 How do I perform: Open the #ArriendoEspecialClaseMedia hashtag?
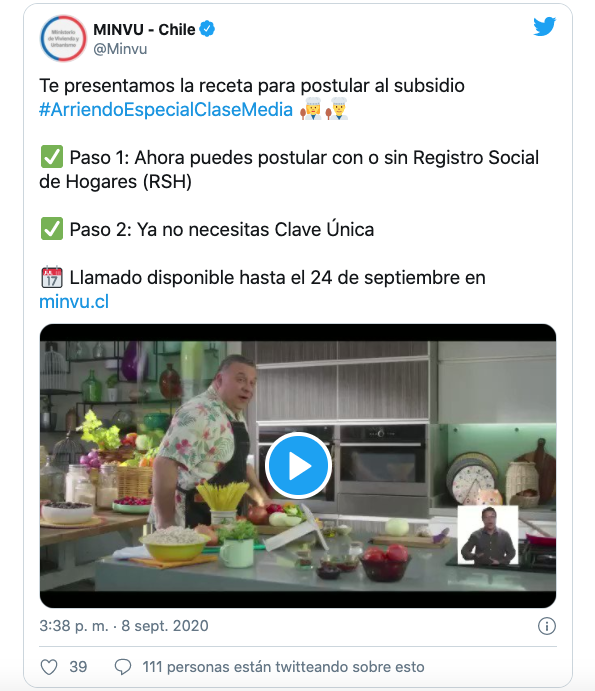click(166, 110)
